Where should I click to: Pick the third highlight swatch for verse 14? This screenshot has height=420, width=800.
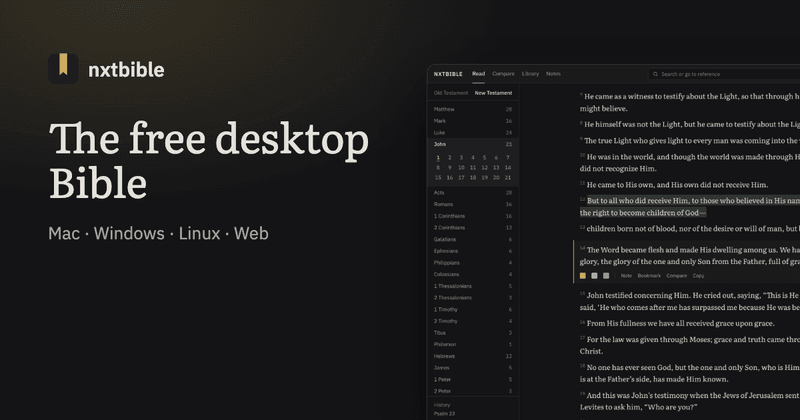606,276
